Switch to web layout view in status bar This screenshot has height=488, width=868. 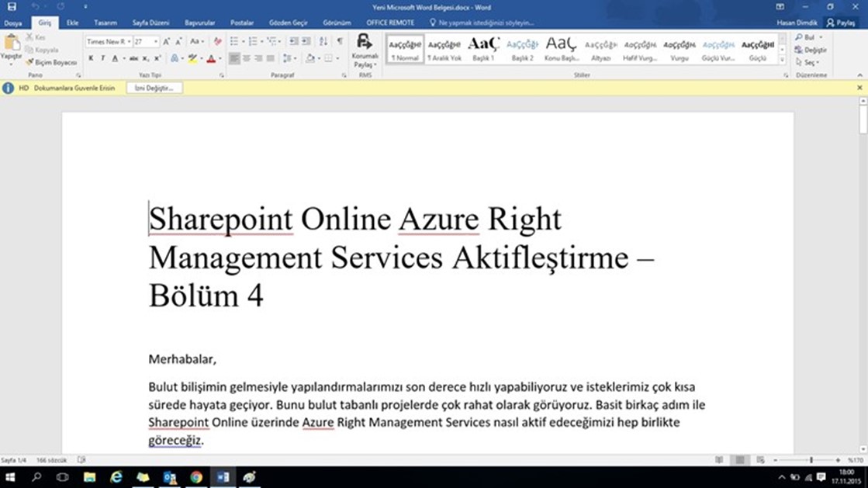(761, 460)
